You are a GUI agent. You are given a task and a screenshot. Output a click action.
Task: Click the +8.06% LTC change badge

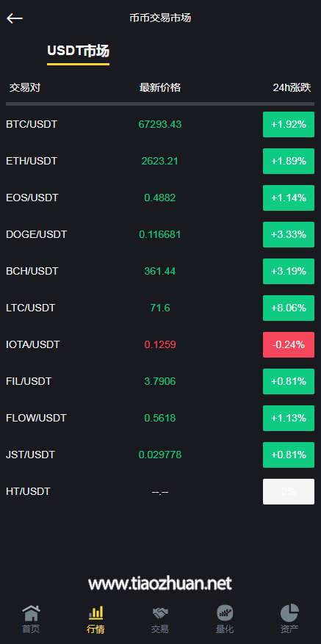point(289,308)
